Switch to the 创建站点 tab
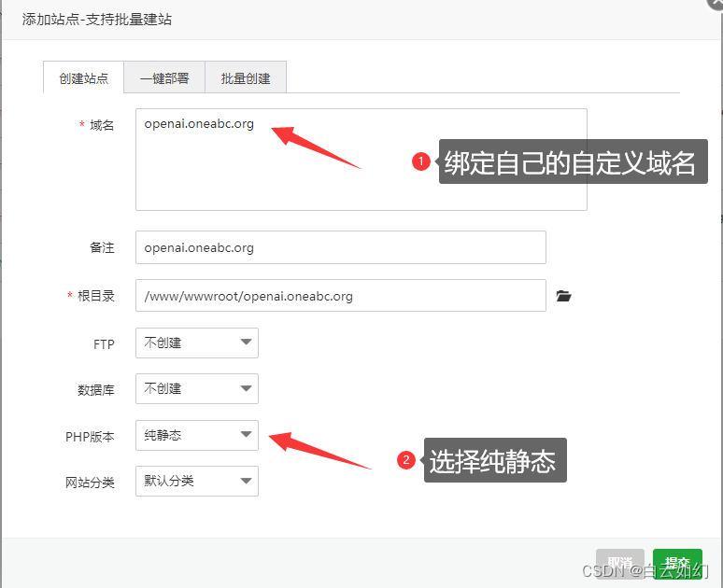Viewport: 723px width, 588px height. (x=83, y=77)
